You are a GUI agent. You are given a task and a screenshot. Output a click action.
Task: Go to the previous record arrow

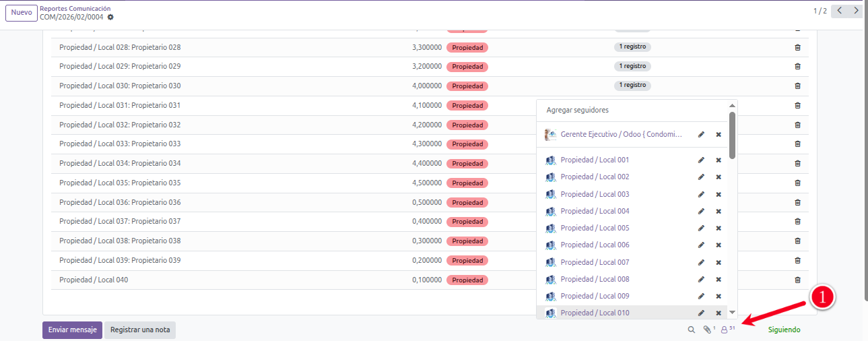[x=840, y=11]
